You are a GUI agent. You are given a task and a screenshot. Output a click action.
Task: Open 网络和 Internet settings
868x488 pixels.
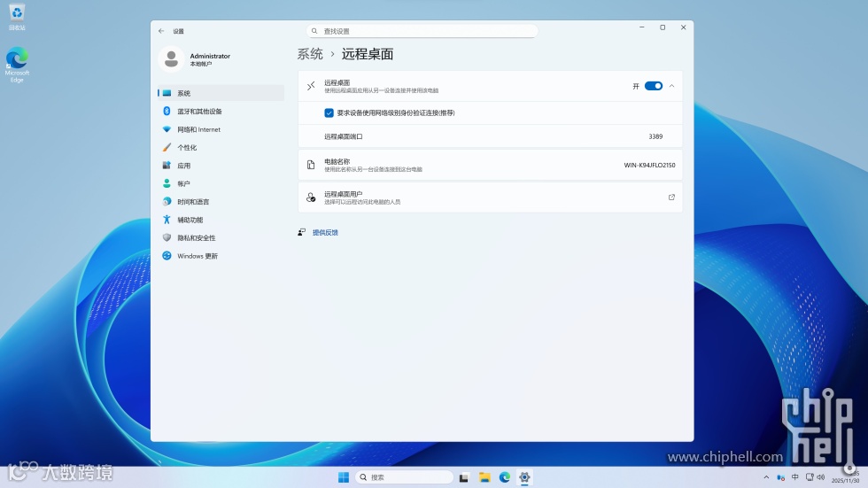coord(221,129)
